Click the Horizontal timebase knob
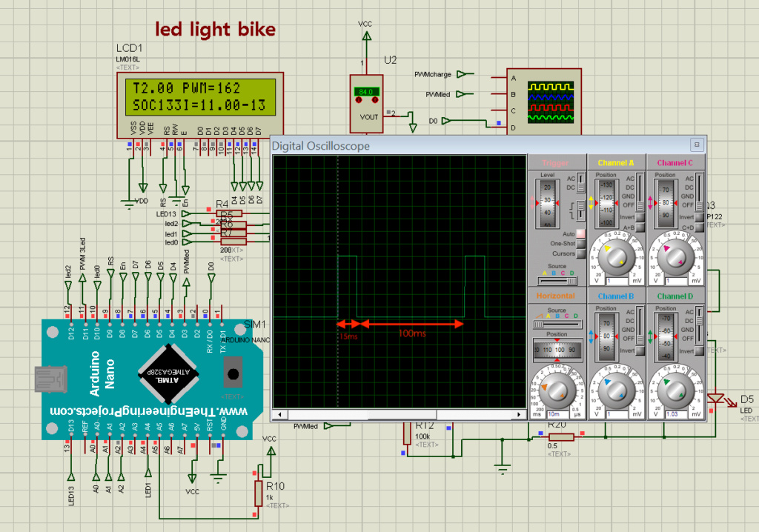759x532 pixels. (557, 389)
